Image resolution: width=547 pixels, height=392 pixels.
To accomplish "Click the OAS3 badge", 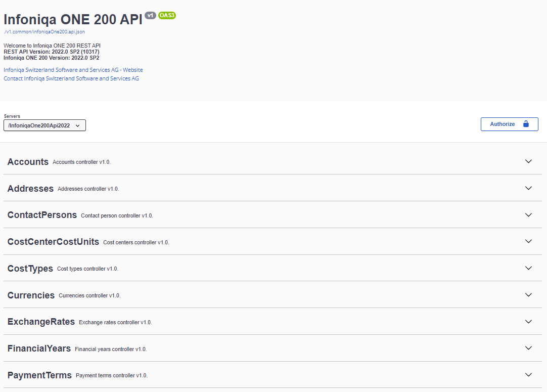I will click(x=167, y=15).
